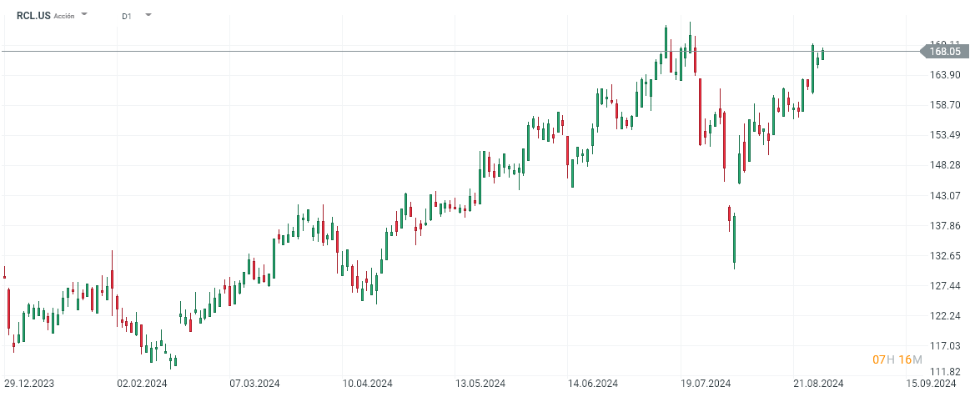
Task: Select the 143.07 price level label
Action: [x=946, y=195]
